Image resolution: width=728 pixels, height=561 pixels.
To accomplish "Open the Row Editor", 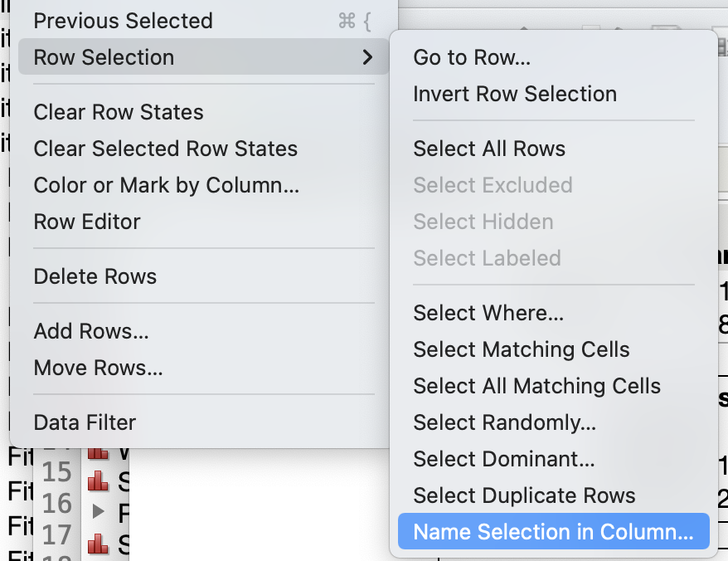I will pos(87,222).
